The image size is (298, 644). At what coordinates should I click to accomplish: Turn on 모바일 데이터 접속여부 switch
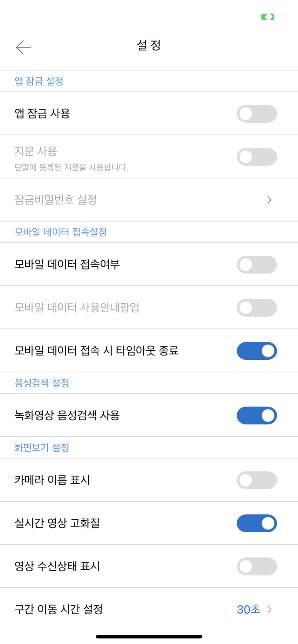(x=257, y=265)
